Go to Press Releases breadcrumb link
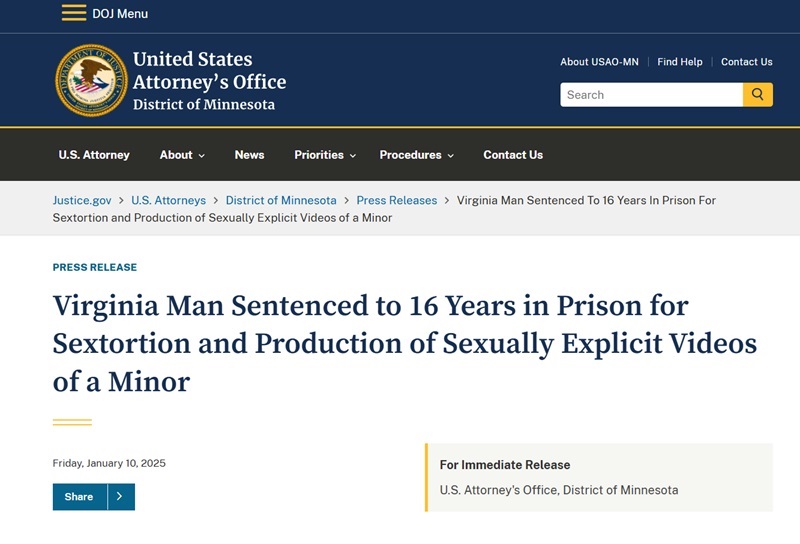The height and width of the screenshot is (544, 800). tap(396, 200)
